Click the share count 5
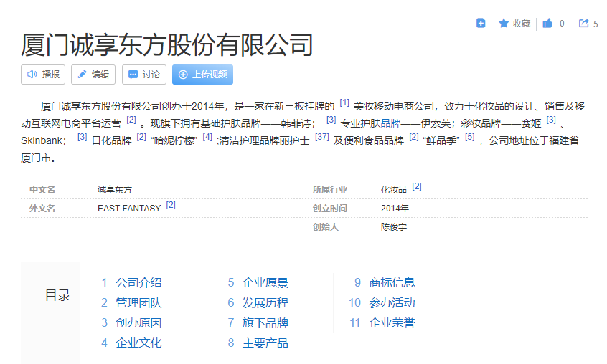607x364 pixels. [x=596, y=24]
